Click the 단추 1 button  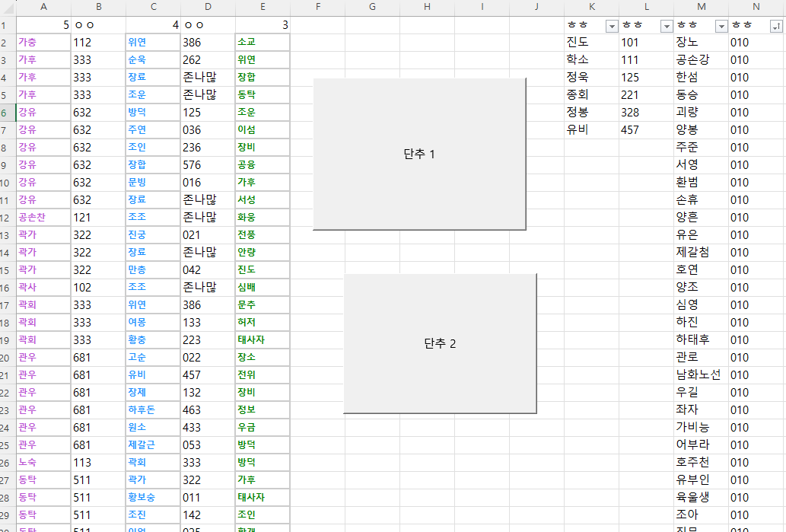tap(419, 153)
